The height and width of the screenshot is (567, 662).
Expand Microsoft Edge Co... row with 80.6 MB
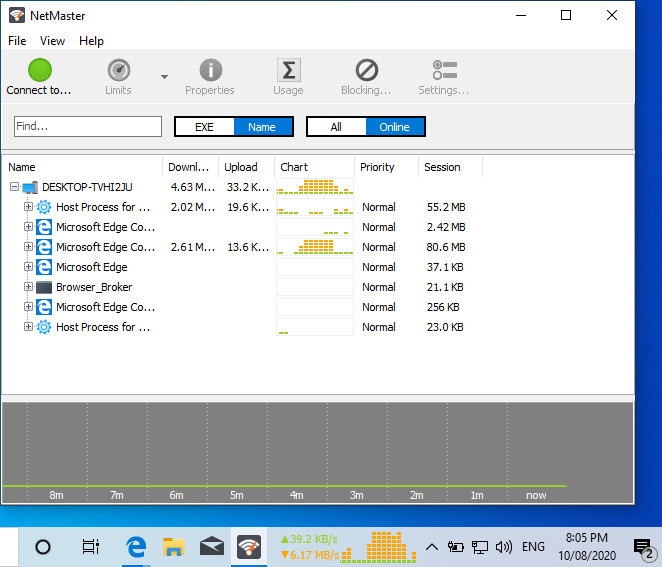coord(28,247)
